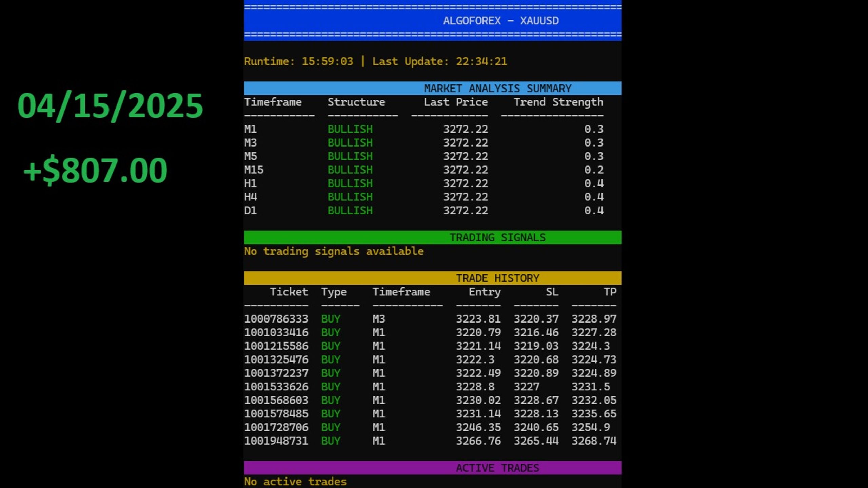
Task: Click trend strength 0.4 in H4 row
Action: click(594, 197)
